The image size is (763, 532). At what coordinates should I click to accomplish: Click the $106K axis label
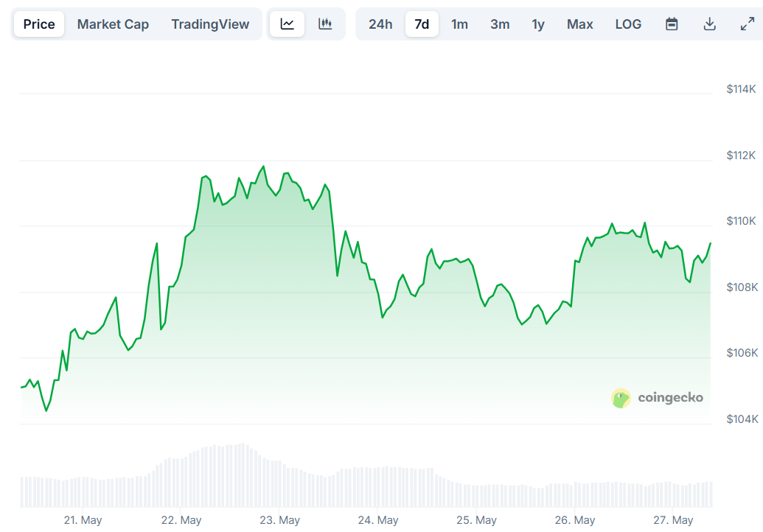tap(742, 352)
